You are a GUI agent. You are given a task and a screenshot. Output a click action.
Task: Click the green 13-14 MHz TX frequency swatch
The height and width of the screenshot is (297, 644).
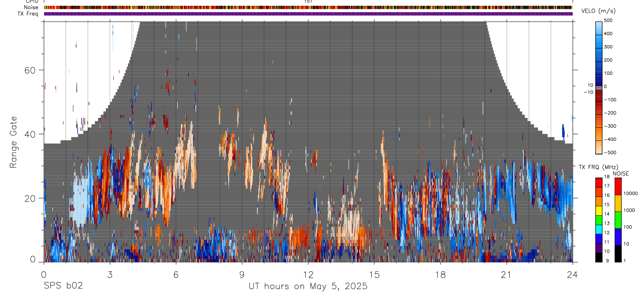599,219
